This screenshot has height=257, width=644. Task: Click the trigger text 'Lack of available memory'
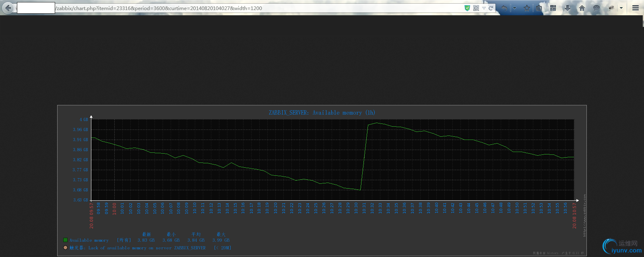point(117,248)
